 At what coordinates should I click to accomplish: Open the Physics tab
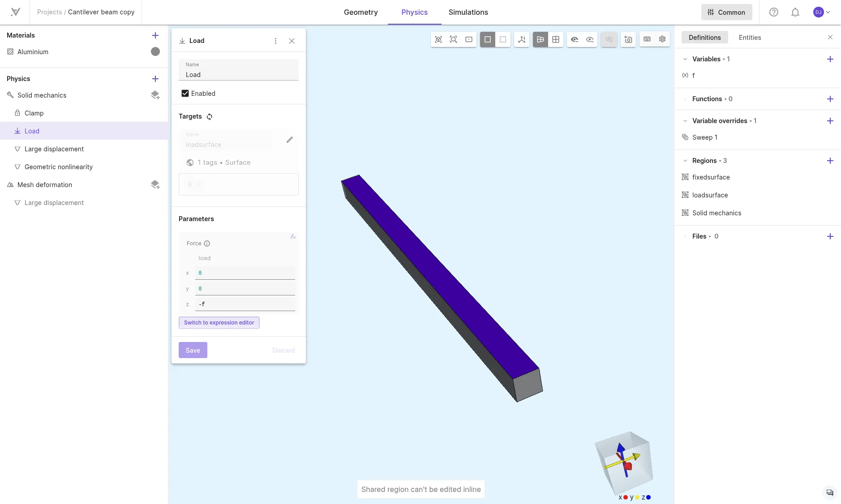pyautogui.click(x=415, y=13)
